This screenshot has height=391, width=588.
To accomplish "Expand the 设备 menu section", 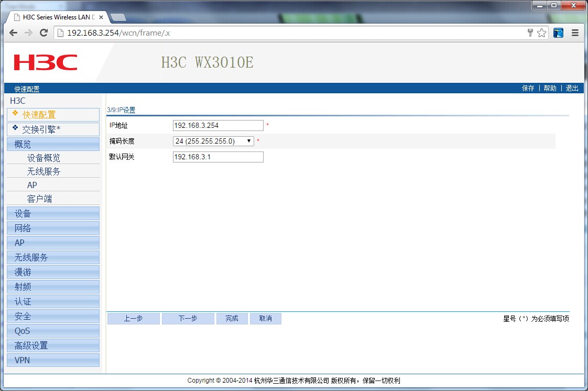I will pyautogui.click(x=53, y=213).
